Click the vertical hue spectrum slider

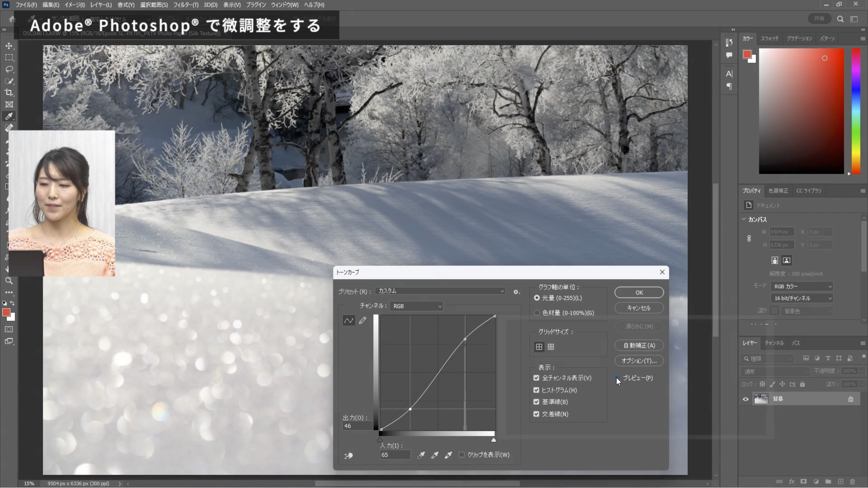pyautogui.click(x=856, y=111)
